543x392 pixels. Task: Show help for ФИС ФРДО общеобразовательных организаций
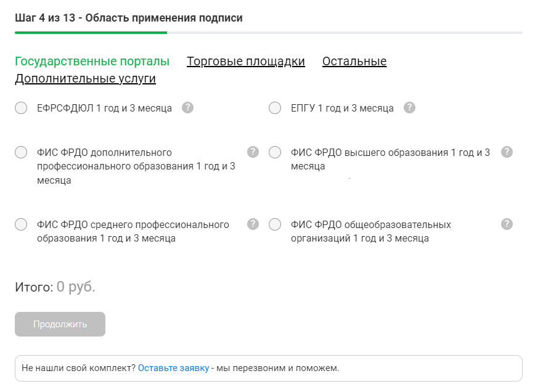pos(507,224)
